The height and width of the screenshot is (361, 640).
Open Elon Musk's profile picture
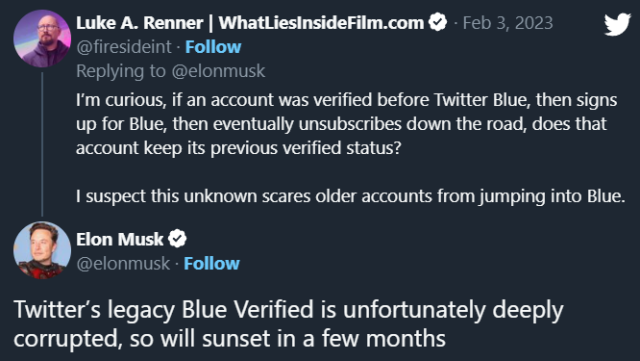(42, 250)
